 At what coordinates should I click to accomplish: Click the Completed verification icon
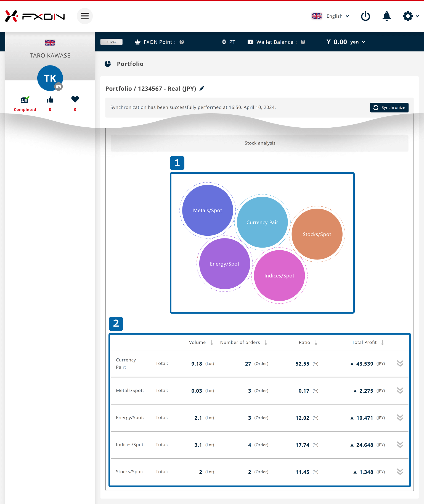click(x=25, y=100)
